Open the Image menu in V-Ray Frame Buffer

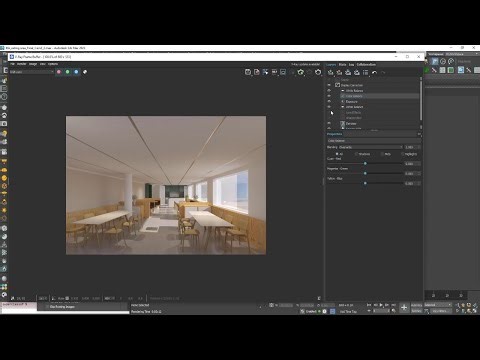point(33,64)
